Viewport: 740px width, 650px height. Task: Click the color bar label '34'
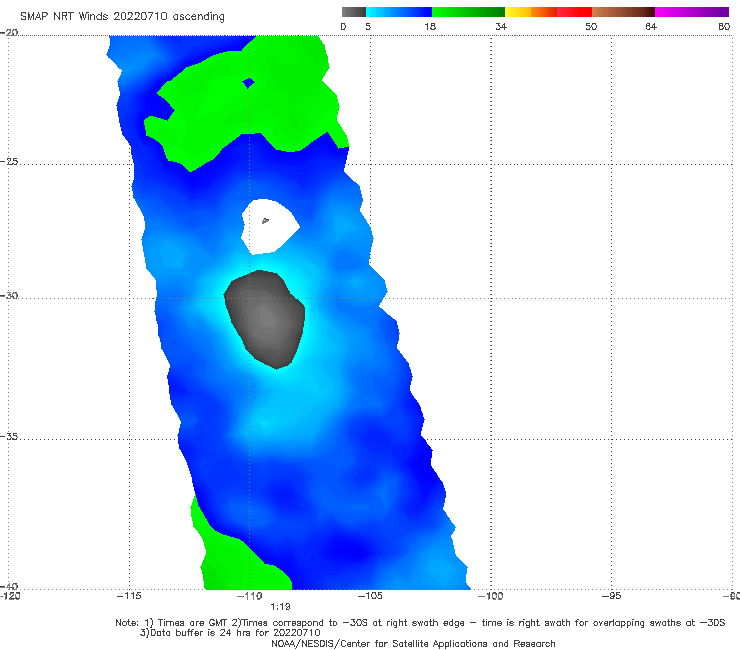(x=501, y=26)
